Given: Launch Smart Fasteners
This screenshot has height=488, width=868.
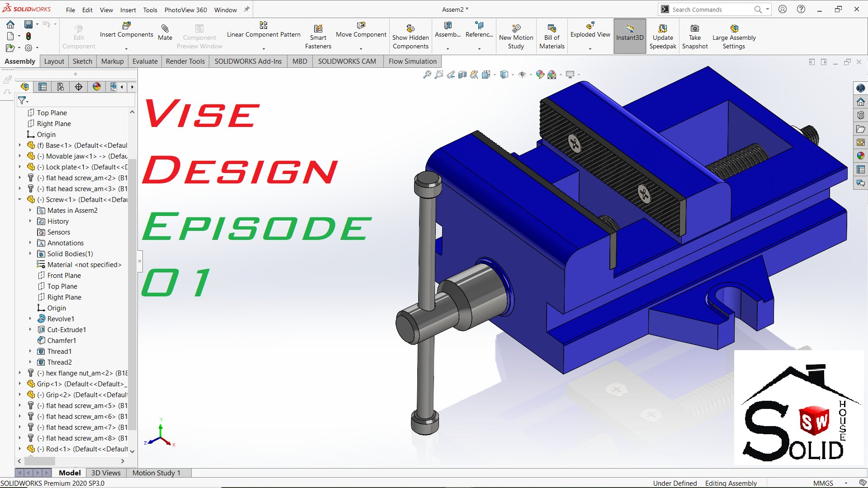Looking at the screenshot, I should point(318,37).
